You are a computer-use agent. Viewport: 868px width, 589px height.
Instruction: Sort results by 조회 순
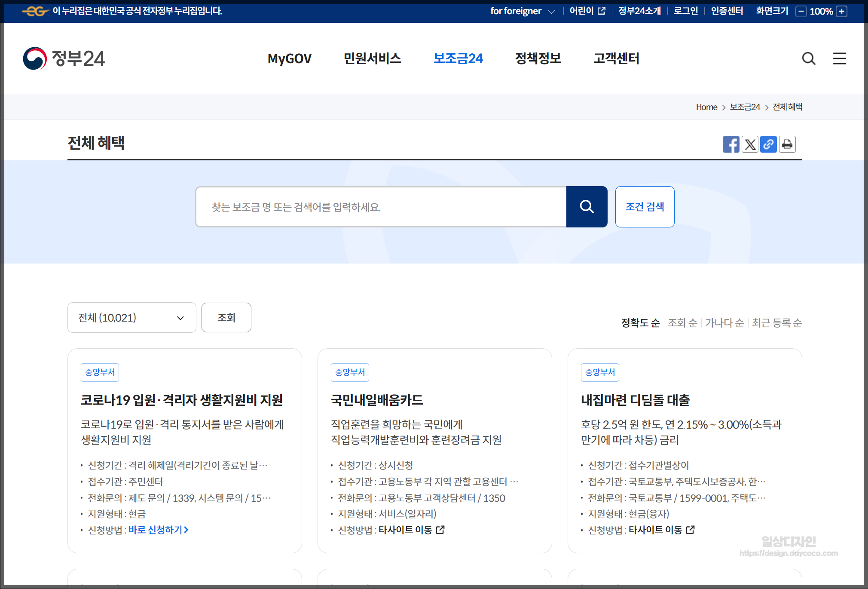[x=682, y=323]
